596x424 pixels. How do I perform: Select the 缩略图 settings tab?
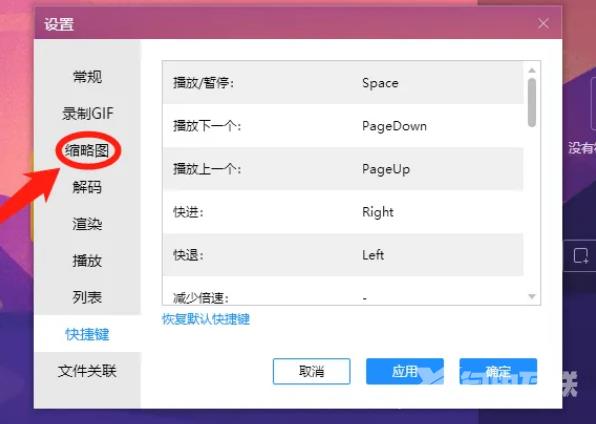point(87,151)
